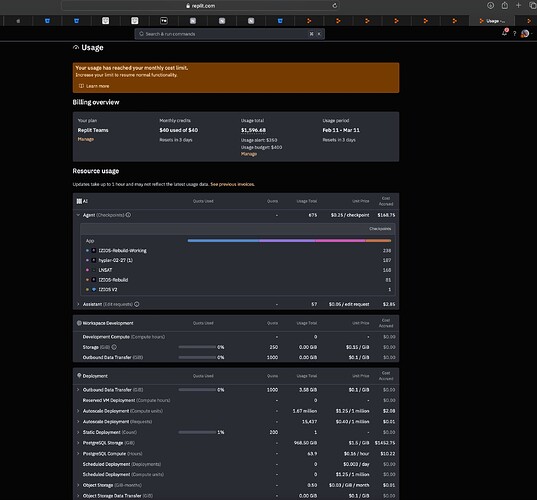Expand Object Storage Data Transfer row
This screenshot has width=537, height=500.
coord(78,496)
